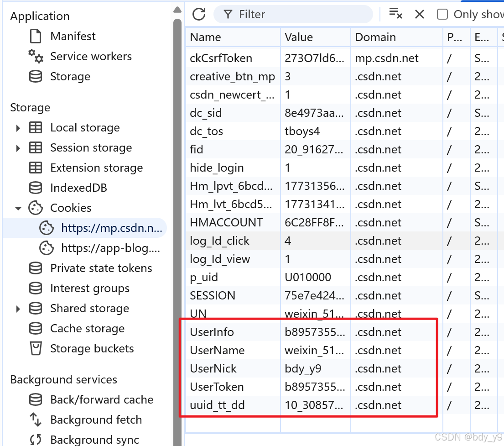Click the Storage buckets bucket icon
504x446 pixels.
(x=36, y=348)
